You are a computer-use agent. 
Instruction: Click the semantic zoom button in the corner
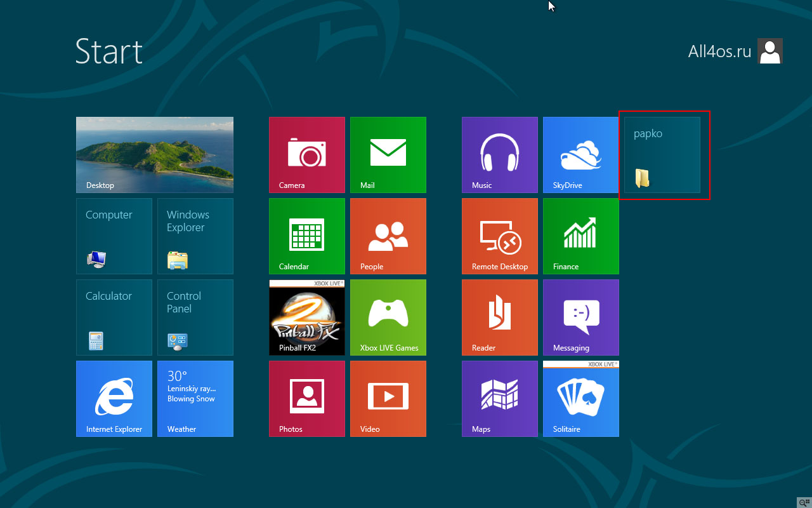(x=804, y=502)
